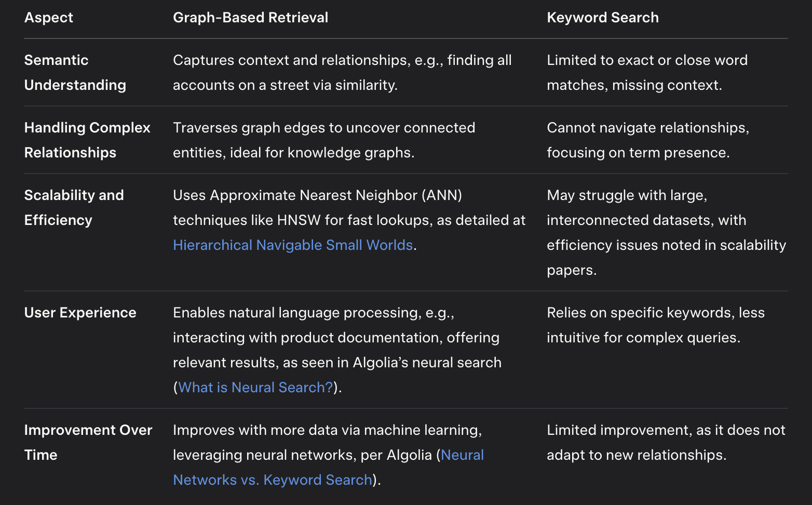The image size is (812, 505).
Task: Open the Hierarchical Navigable Small Worlds link
Action: pos(293,245)
